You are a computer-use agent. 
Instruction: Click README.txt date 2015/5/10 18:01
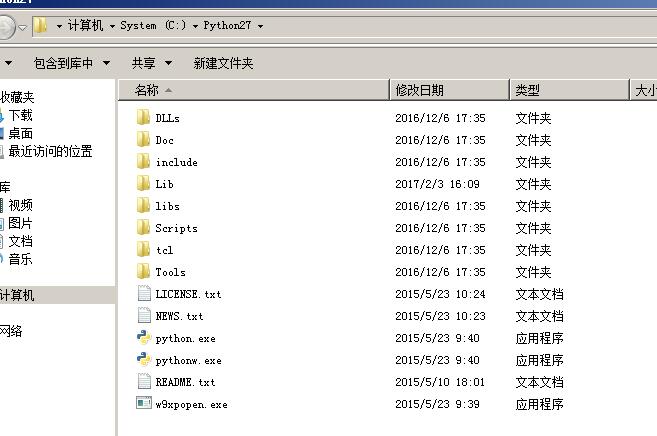(x=440, y=382)
